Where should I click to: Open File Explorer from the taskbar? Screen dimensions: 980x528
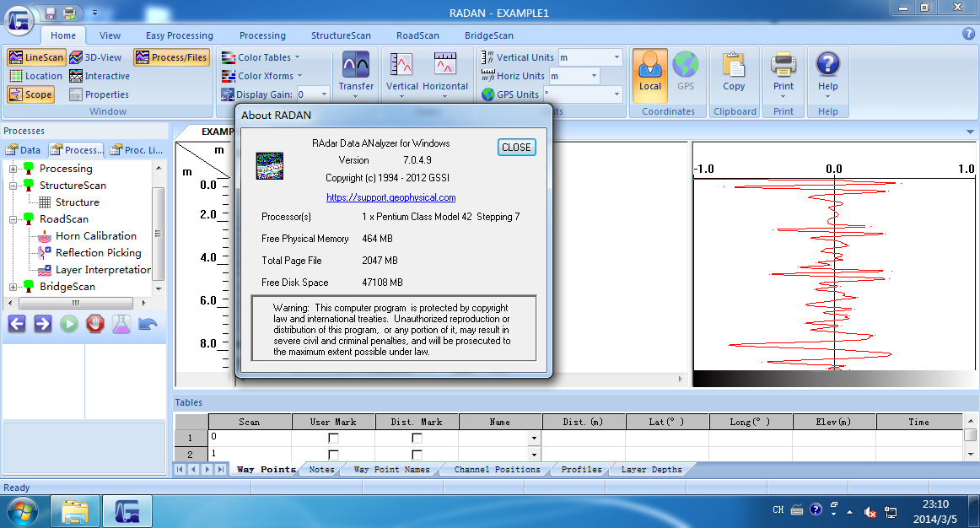[x=74, y=512]
